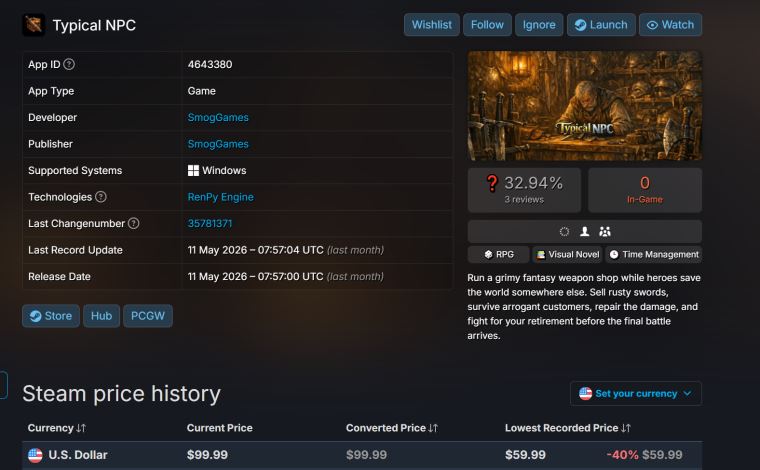This screenshot has height=470, width=760.
Task: Click the -40% discount label
Action: [x=622, y=455]
